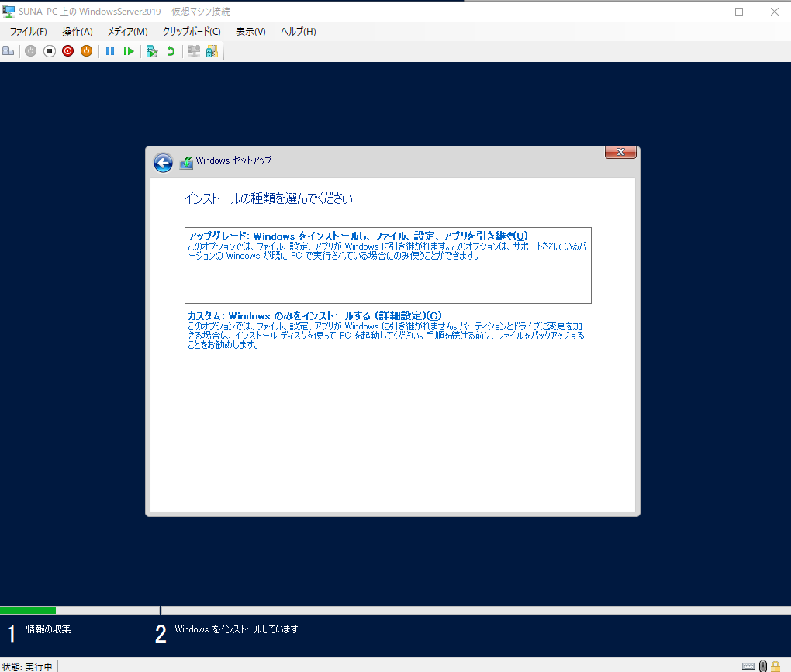791x672 pixels.
Task: Create a checkpoint of the VM
Action: click(x=152, y=51)
